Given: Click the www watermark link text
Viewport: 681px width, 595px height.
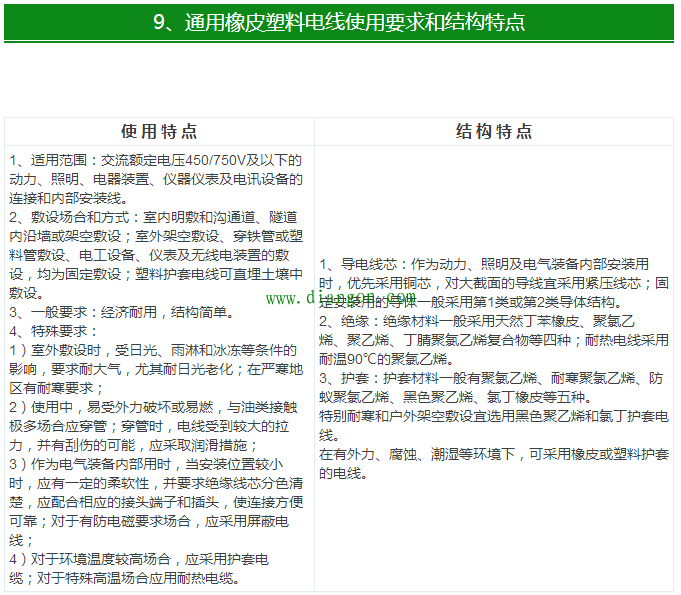Looking at the screenshot, I should [x=340, y=297].
